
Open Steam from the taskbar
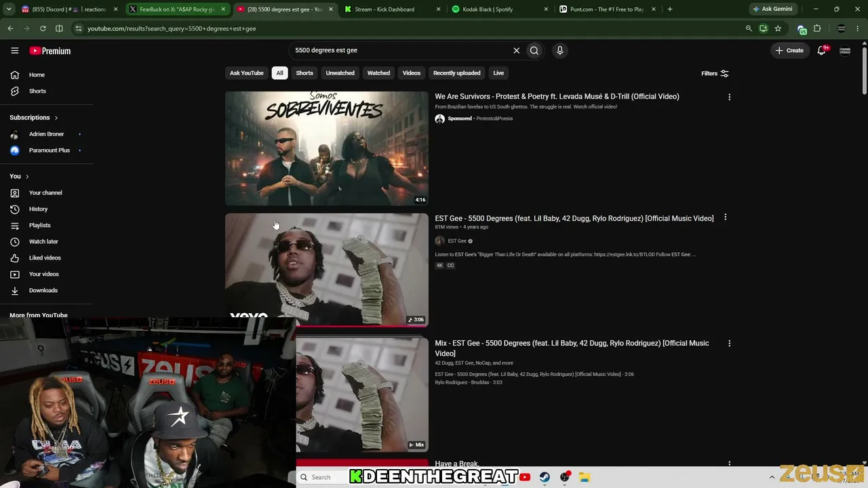(x=545, y=477)
